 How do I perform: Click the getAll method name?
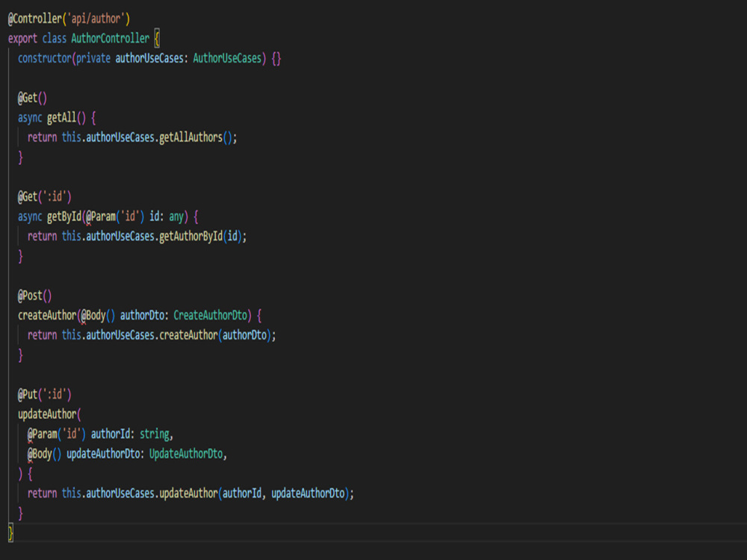(61, 117)
